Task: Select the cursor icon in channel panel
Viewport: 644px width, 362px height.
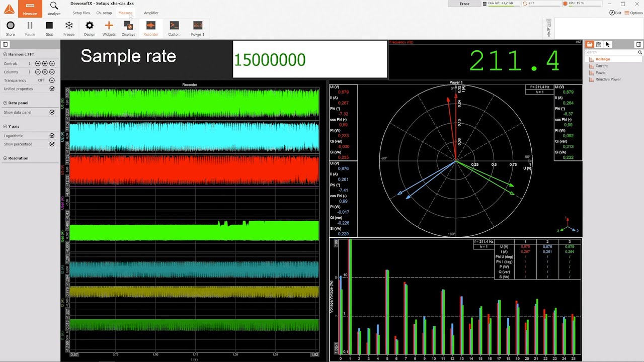Action: [608, 44]
